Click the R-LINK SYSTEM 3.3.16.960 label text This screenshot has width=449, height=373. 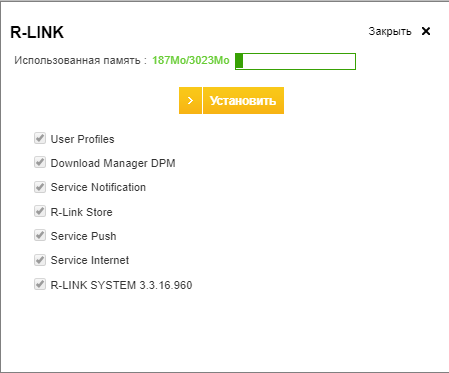pyautogui.click(x=121, y=285)
